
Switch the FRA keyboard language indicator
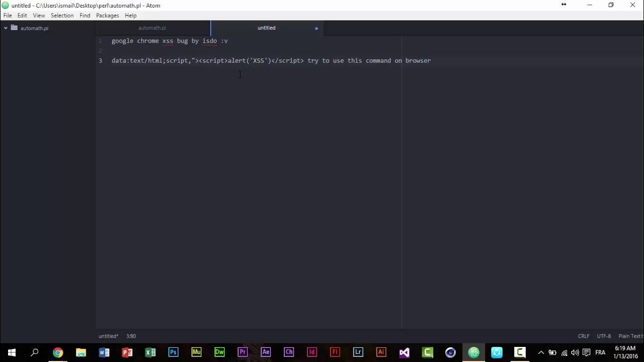600,352
